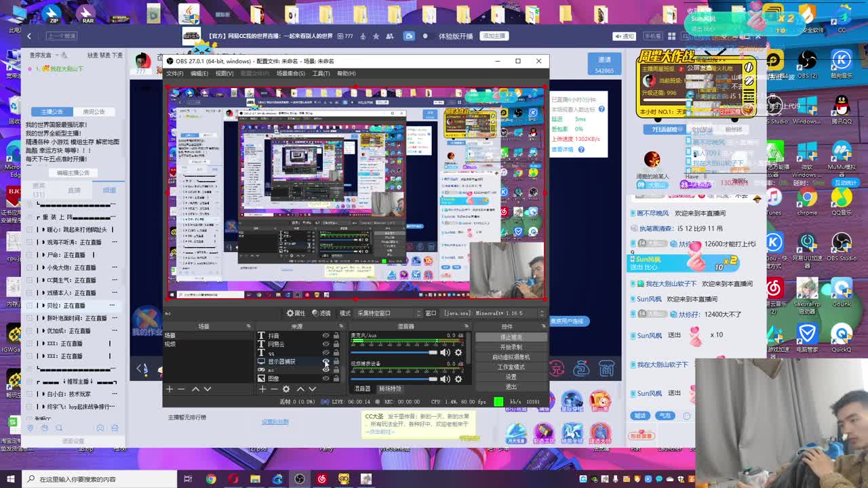
Task: Switch to the 混音器 tab
Action: click(x=363, y=389)
